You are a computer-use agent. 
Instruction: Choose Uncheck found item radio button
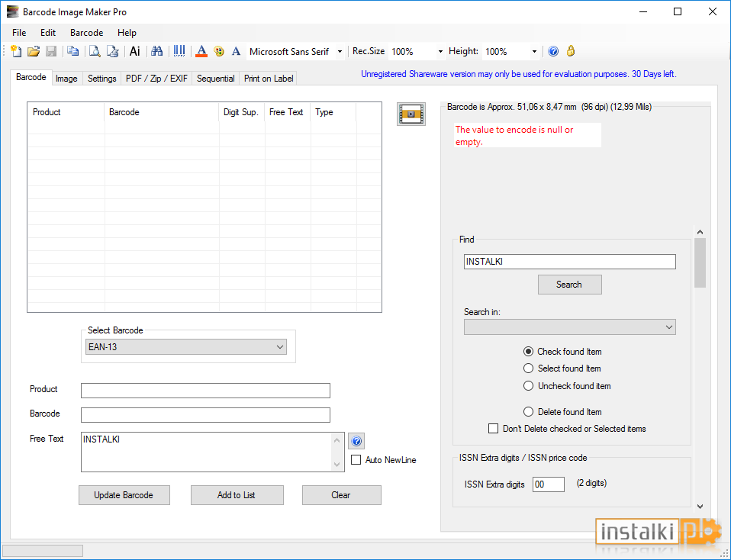click(528, 386)
